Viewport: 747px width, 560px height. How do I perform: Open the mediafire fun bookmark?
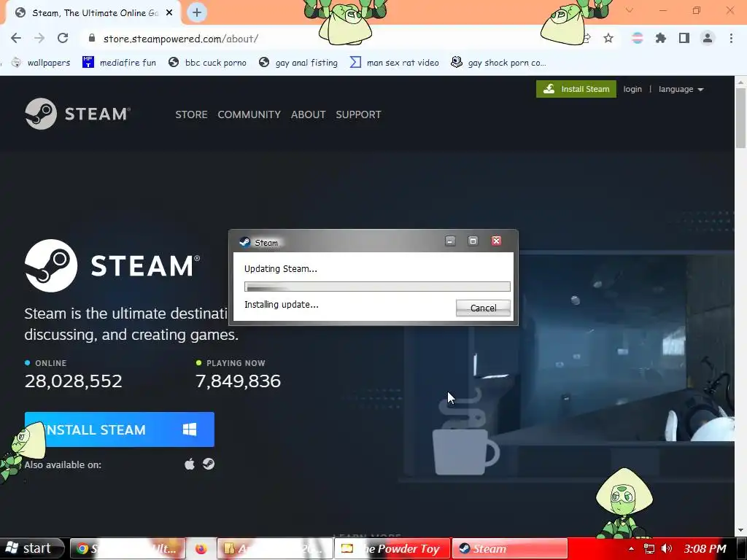(119, 63)
